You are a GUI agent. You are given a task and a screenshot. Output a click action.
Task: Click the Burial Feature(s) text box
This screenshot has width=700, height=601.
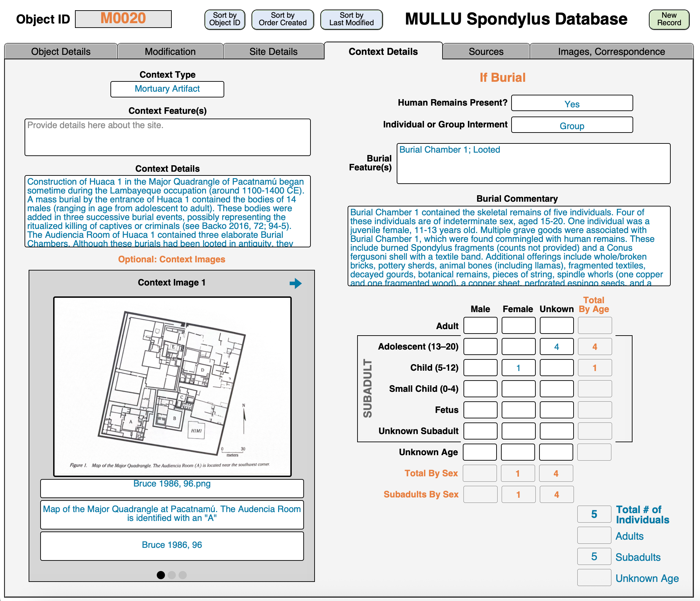click(x=533, y=164)
